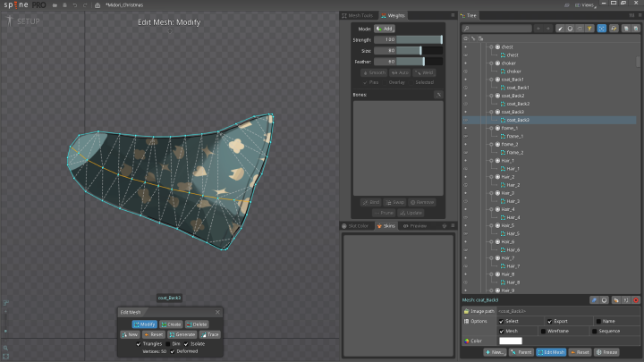Toggle visibility of coat_Back3 attachment
The width and height of the screenshot is (644, 362).
coord(465,121)
